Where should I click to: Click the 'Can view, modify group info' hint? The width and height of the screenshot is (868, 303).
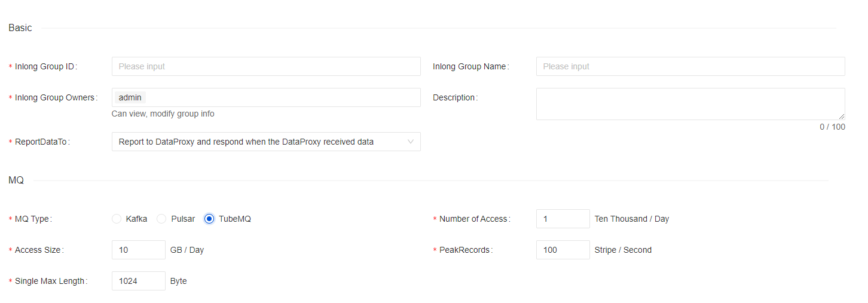pos(163,114)
